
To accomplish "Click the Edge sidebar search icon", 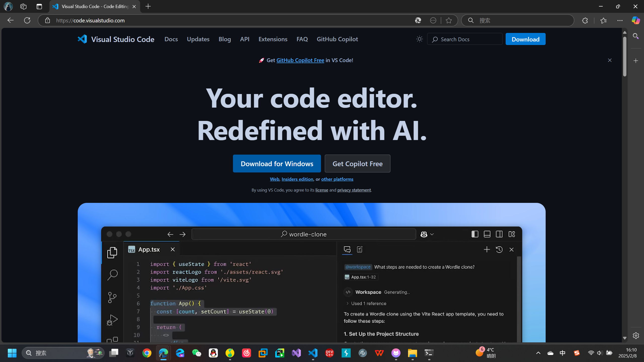I will (636, 36).
